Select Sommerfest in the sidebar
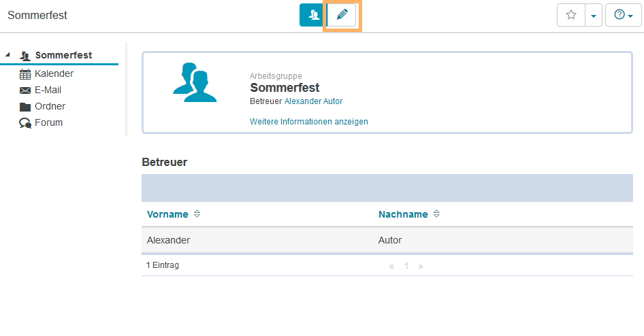The width and height of the screenshot is (644, 336). 63,55
